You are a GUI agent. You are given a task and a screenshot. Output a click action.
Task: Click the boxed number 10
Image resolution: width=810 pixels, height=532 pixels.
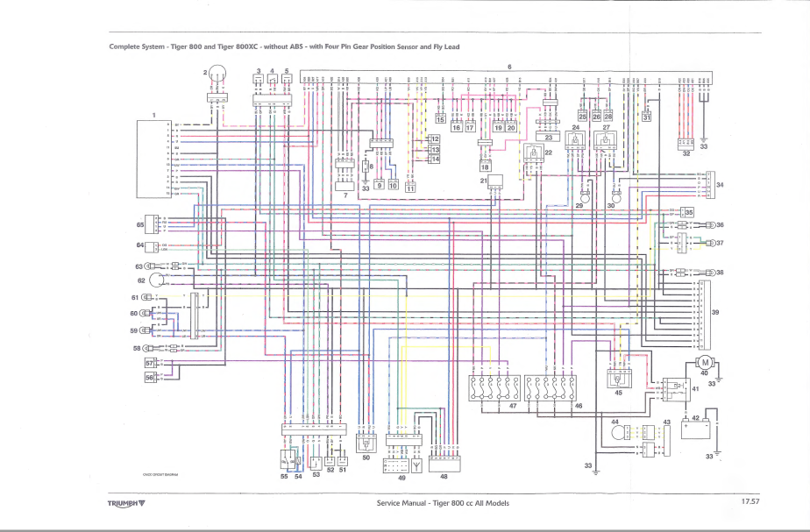tap(393, 185)
